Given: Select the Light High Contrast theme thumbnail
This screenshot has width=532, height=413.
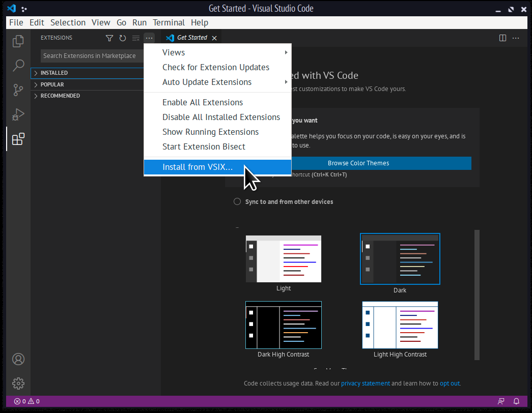Looking at the screenshot, I should click(x=400, y=325).
